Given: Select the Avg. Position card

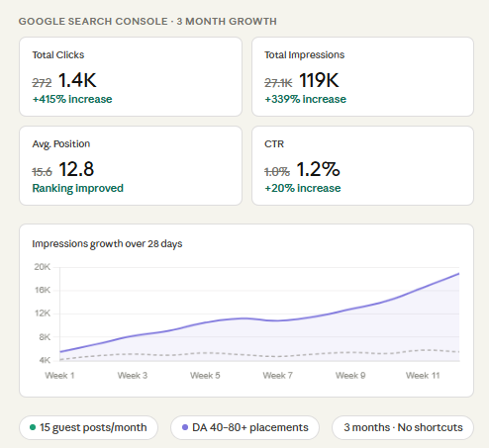Looking at the screenshot, I should (x=131, y=165).
